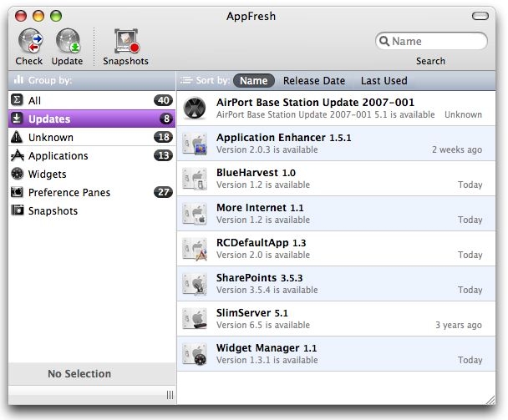Screen dimensions: 508x420
Task: Click the SlimServer item icon
Action: [195, 319]
